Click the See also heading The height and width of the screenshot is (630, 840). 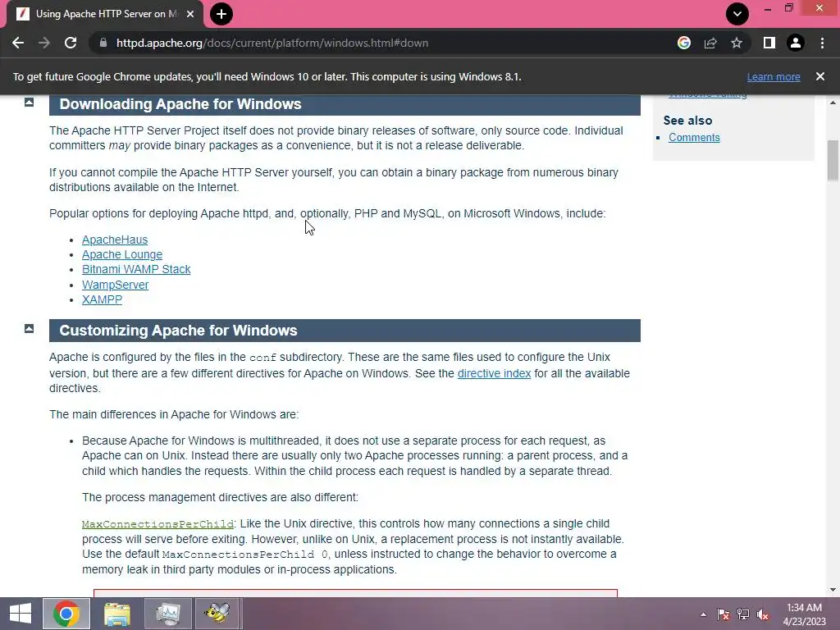click(688, 121)
